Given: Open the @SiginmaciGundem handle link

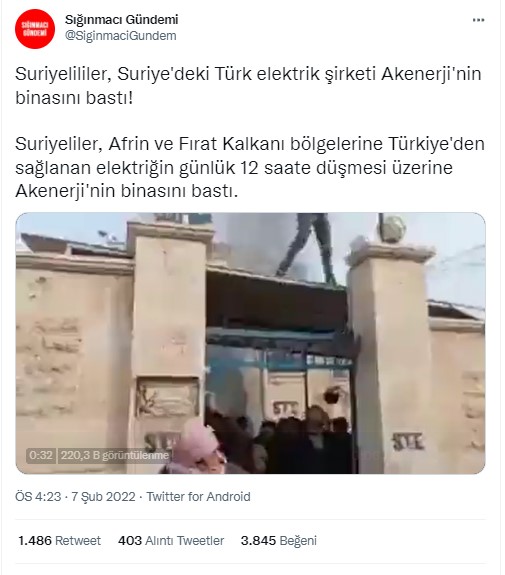Looking at the screenshot, I should (121, 36).
